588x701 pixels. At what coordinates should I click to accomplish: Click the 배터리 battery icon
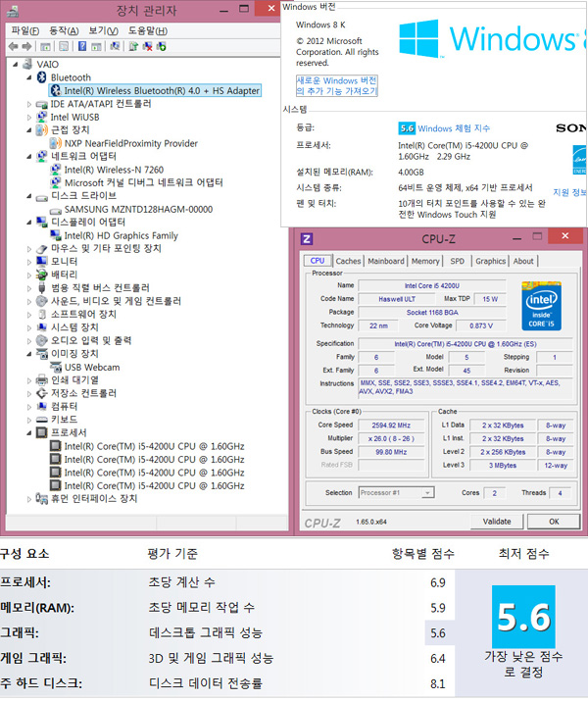coord(41,275)
